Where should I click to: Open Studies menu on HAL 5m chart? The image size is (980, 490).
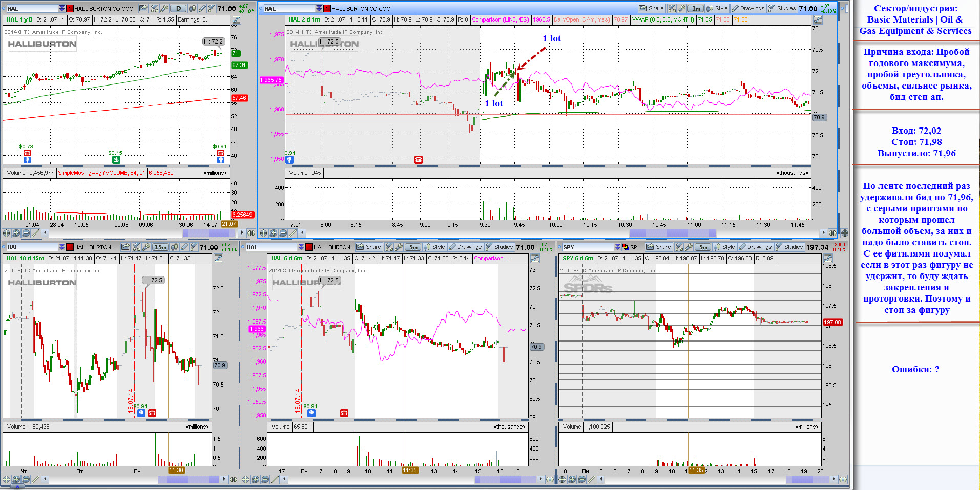click(499, 247)
